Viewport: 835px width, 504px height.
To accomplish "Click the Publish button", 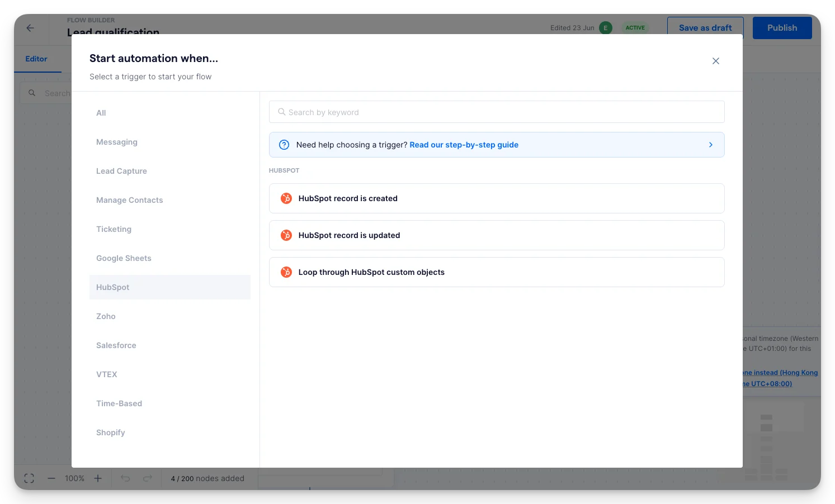I will (782, 28).
